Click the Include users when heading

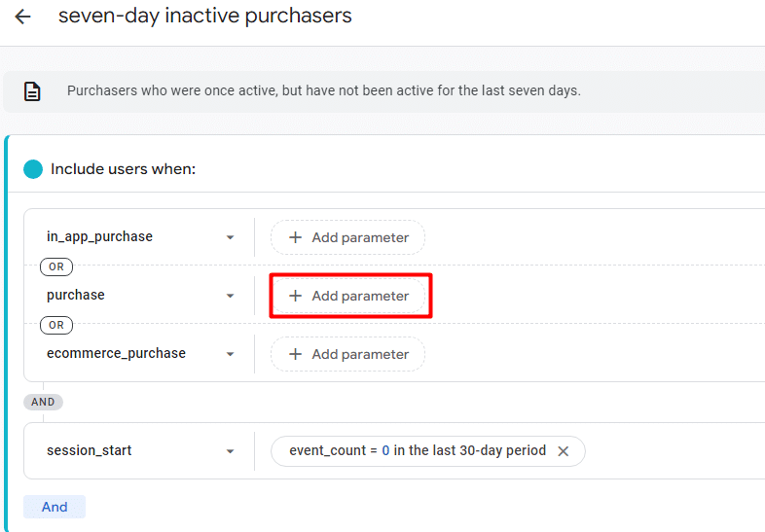point(123,169)
